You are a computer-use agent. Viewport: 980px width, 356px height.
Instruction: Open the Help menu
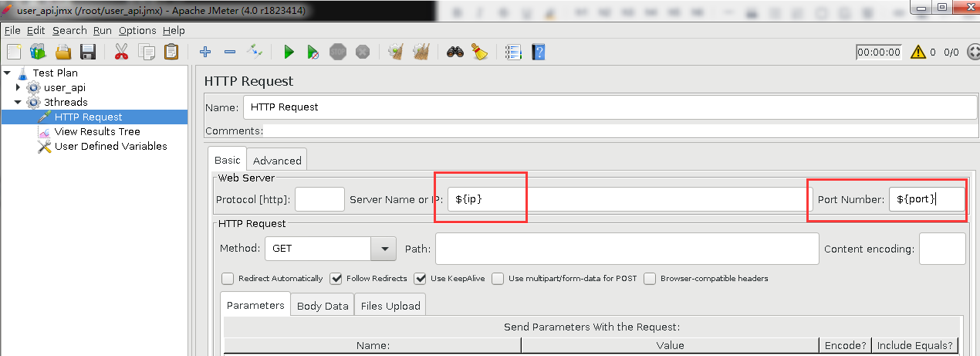click(174, 30)
